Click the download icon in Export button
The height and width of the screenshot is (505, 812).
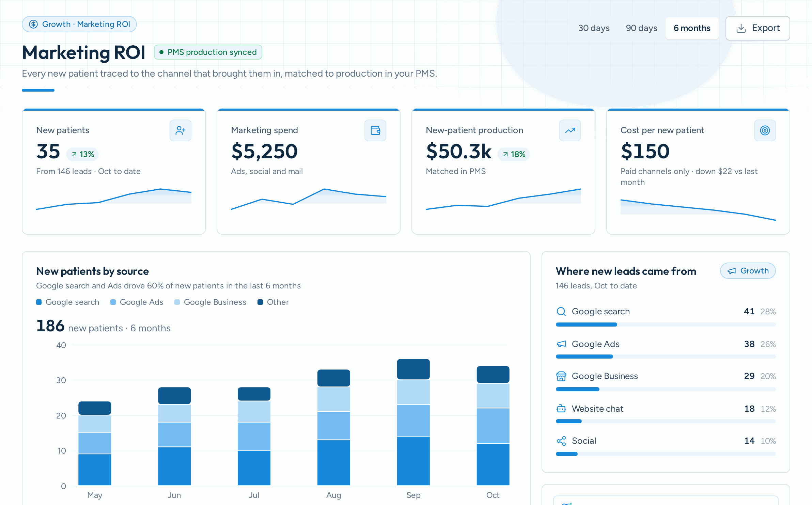[x=741, y=28]
